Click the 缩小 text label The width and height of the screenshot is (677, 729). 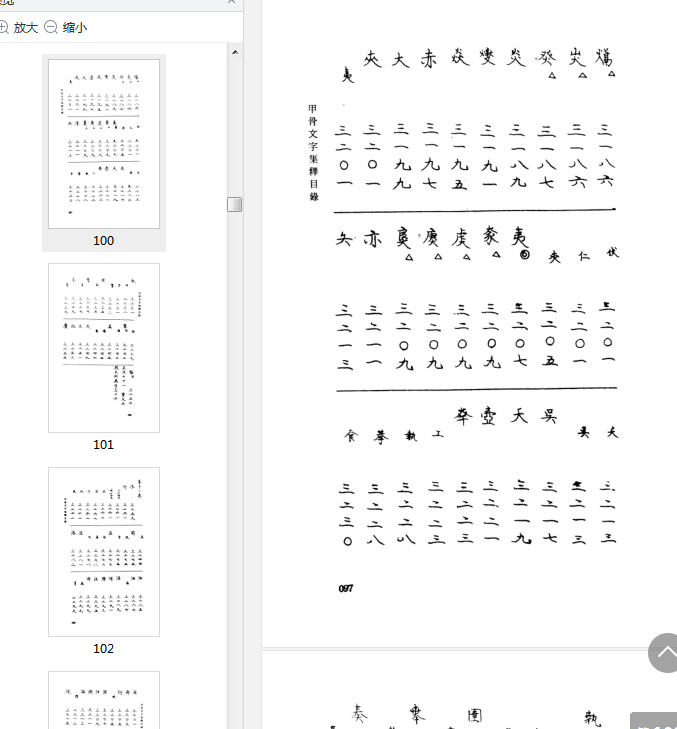tap(75, 28)
